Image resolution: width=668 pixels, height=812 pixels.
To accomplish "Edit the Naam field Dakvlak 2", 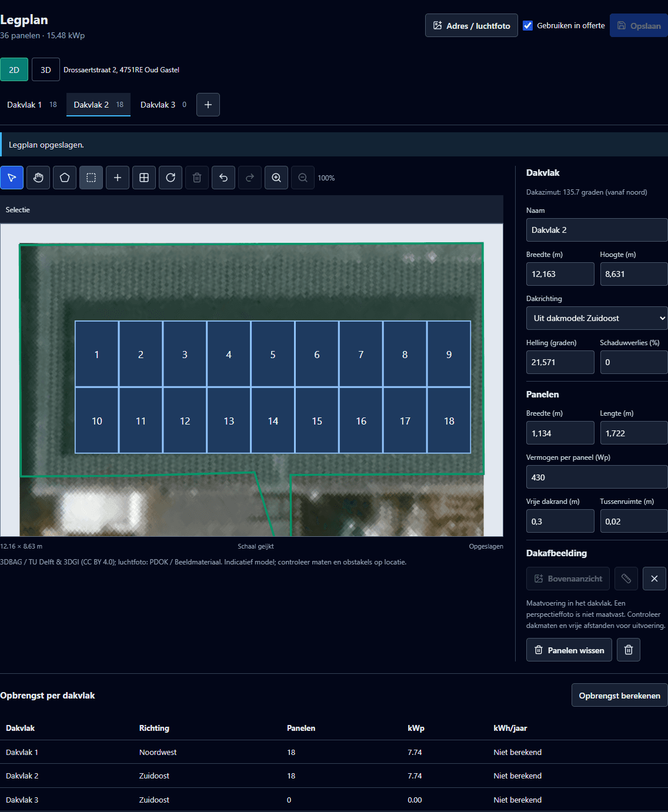I will coord(597,230).
